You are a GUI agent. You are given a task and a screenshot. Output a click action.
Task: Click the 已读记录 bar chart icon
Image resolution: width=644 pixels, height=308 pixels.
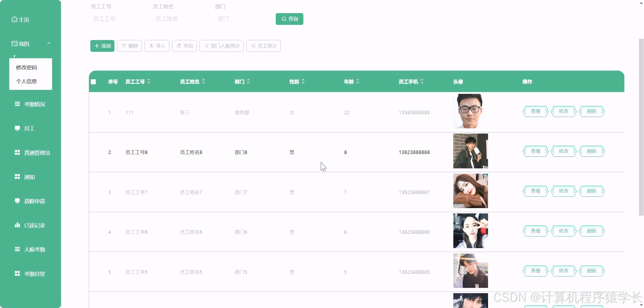[x=17, y=225]
